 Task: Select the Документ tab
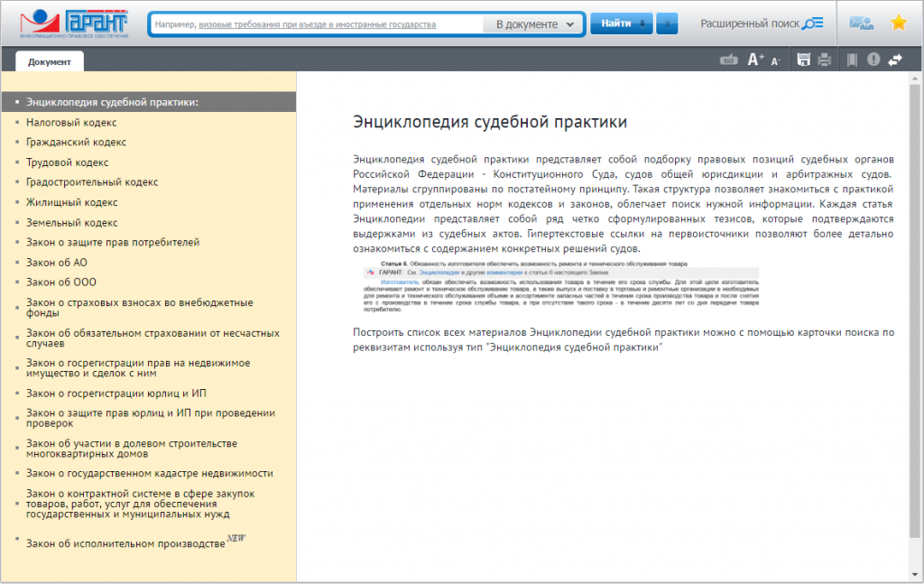[x=50, y=62]
